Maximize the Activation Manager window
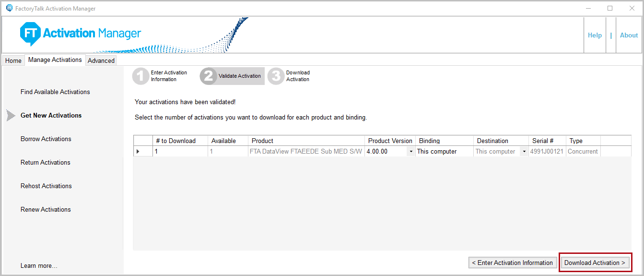 point(610,8)
